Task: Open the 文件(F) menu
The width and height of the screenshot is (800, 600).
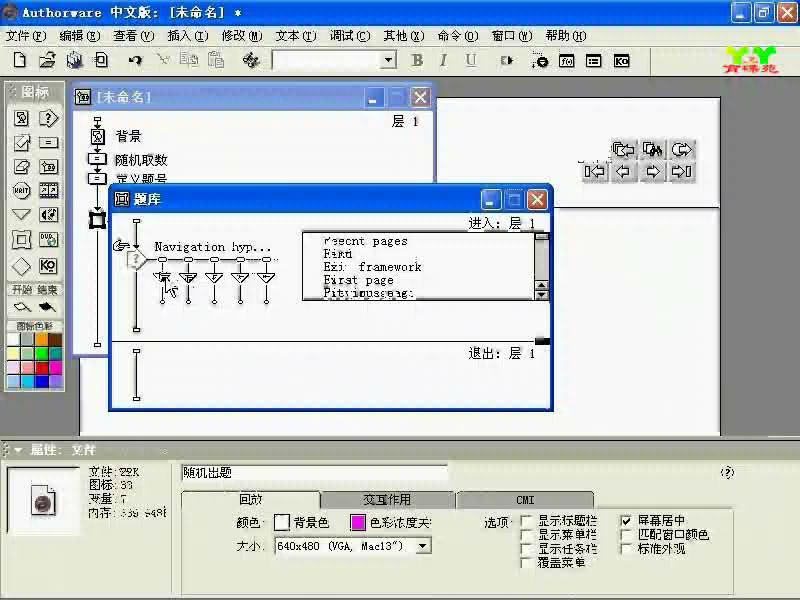Action: click(26, 36)
